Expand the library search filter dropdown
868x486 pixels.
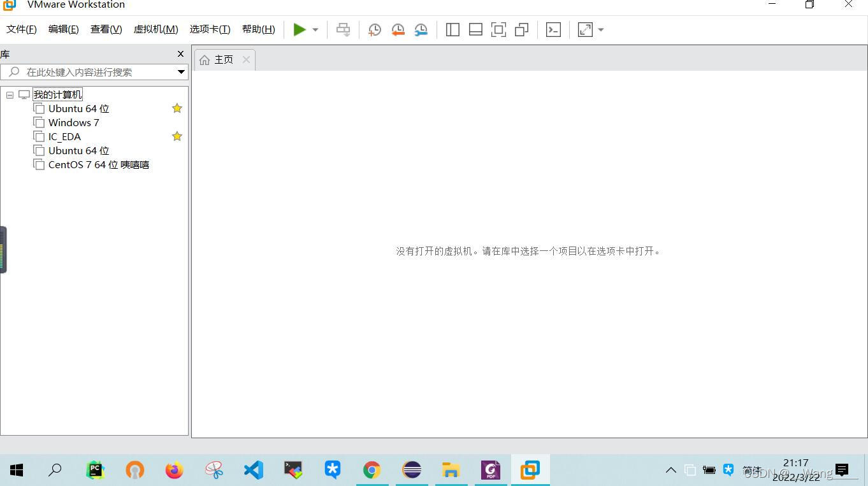(181, 72)
